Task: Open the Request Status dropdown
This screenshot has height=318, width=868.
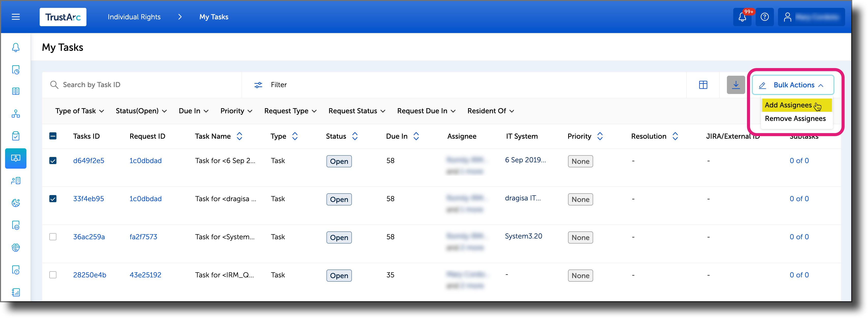Action: [x=356, y=111]
